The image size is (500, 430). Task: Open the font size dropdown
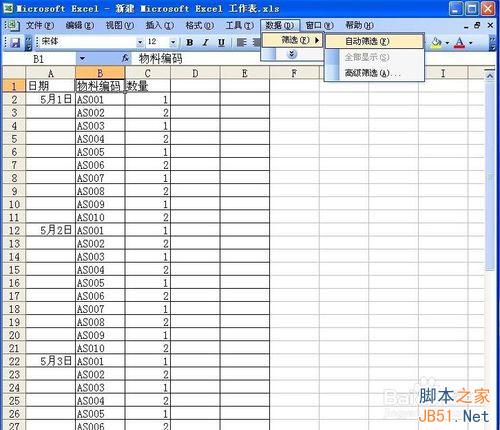pyautogui.click(x=173, y=42)
